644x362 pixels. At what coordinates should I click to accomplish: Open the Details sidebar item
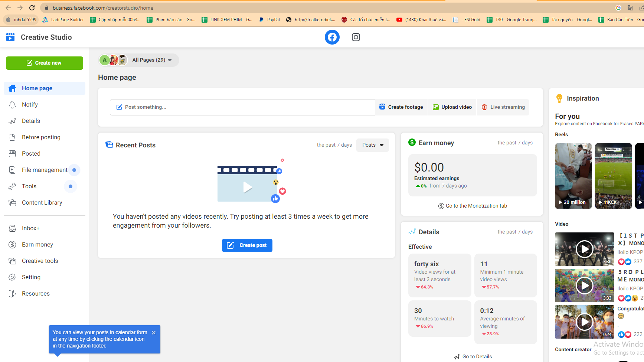pos(45,121)
